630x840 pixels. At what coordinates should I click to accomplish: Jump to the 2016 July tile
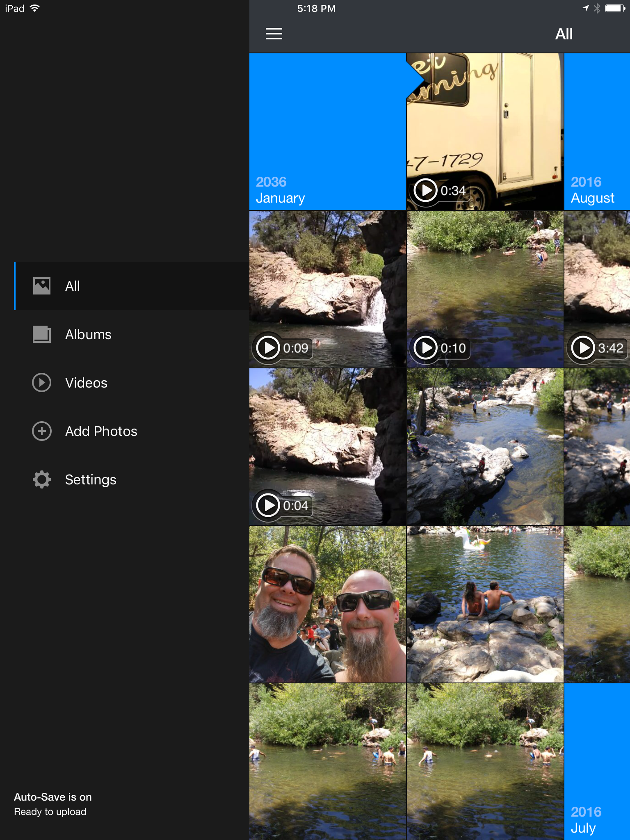coord(597,762)
